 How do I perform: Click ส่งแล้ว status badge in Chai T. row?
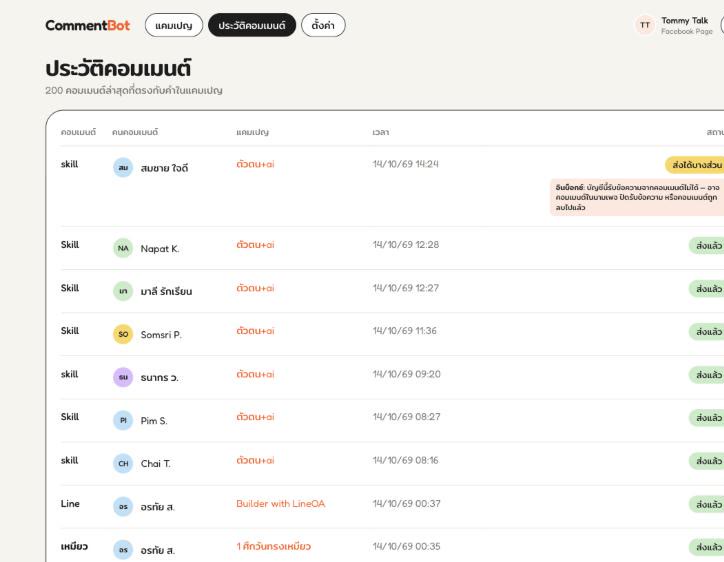[x=706, y=461]
